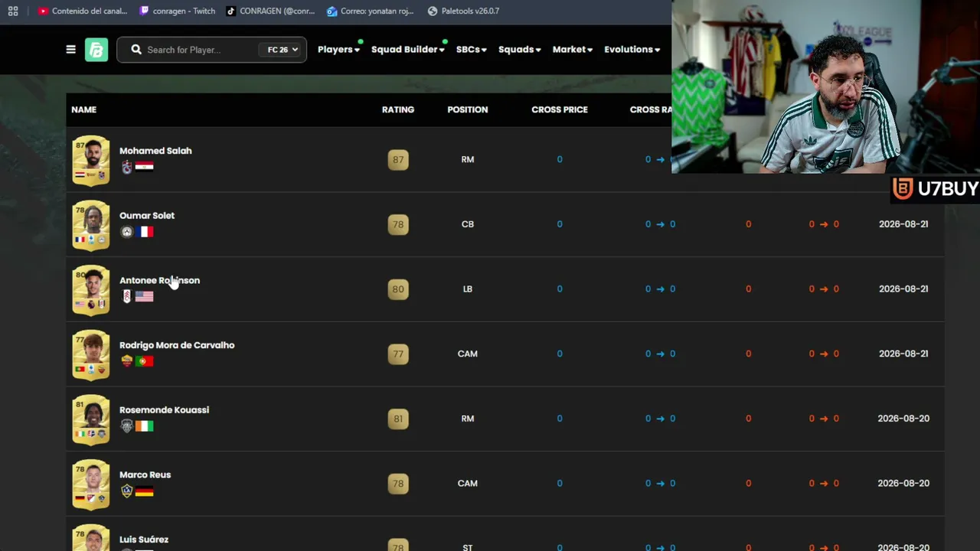Click the RM position in Salah's row
980x551 pixels.
(x=468, y=160)
